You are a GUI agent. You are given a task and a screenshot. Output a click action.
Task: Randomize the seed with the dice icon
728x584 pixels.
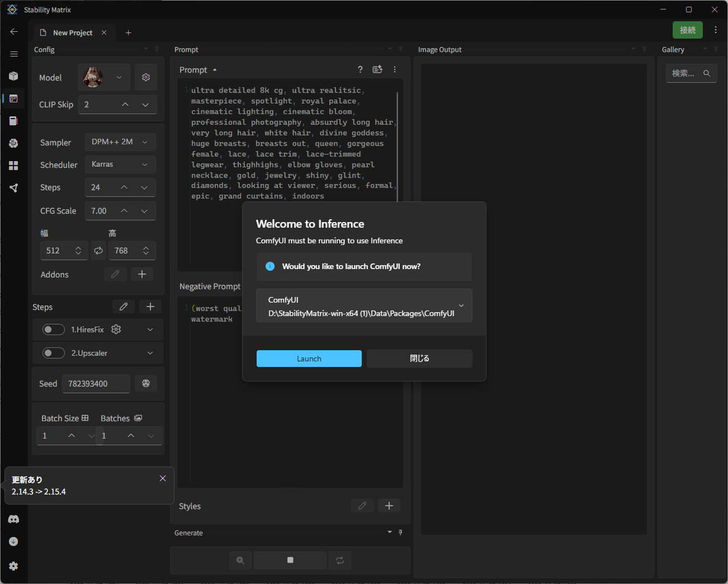[146, 383]
